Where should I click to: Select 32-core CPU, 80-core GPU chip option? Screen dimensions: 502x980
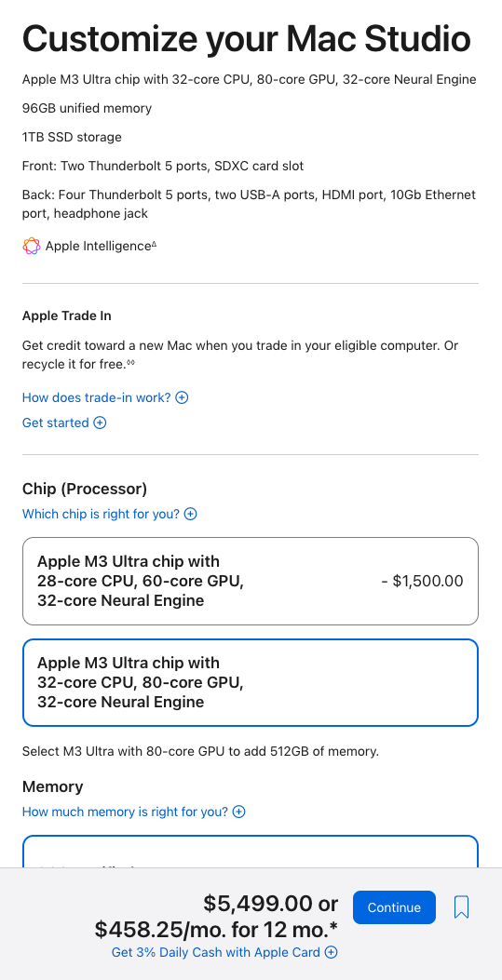click(250, 682)
